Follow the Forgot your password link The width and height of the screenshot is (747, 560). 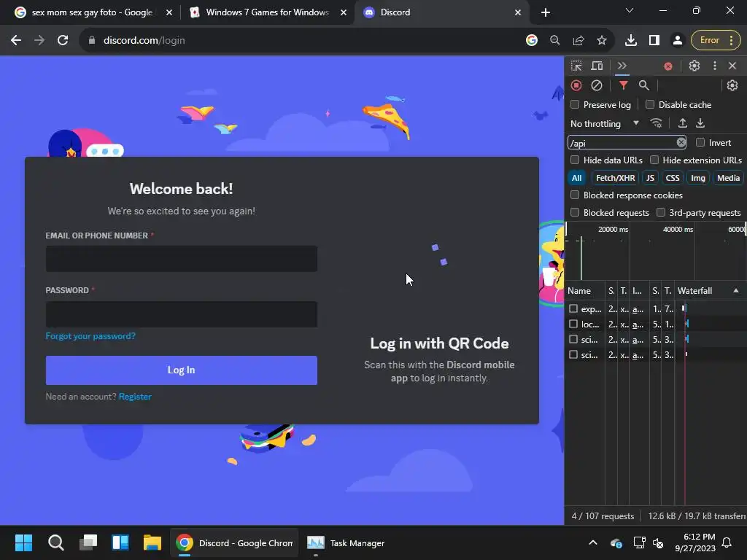pos(90,336)
